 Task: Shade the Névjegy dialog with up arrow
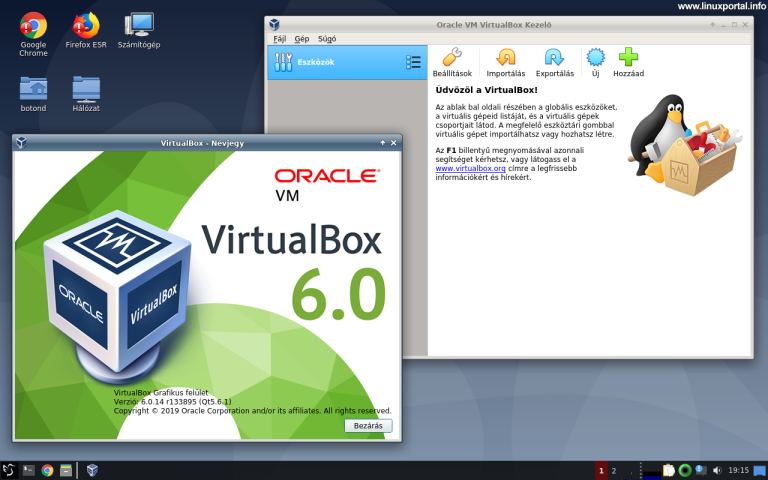(x=383, y=143)
